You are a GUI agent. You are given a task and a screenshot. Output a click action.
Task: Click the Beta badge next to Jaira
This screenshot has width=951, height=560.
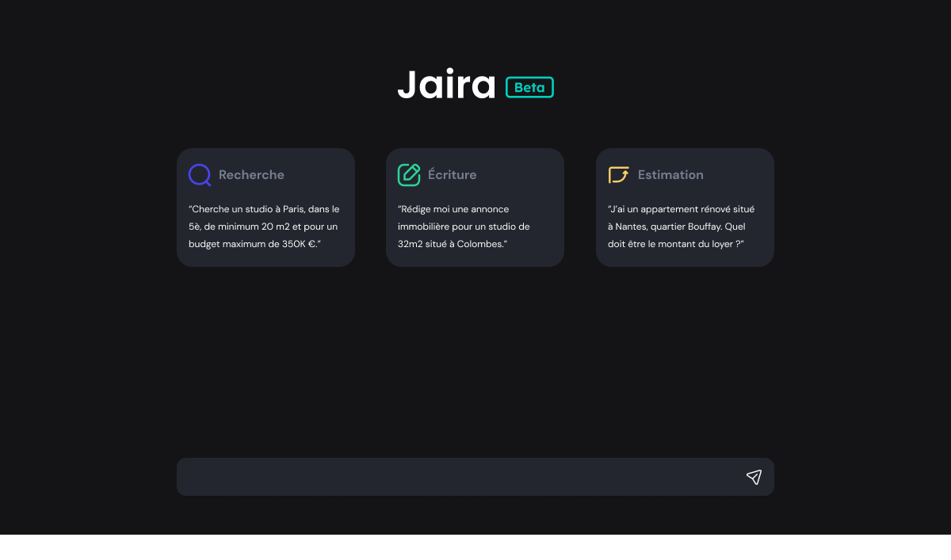[529, 87]
